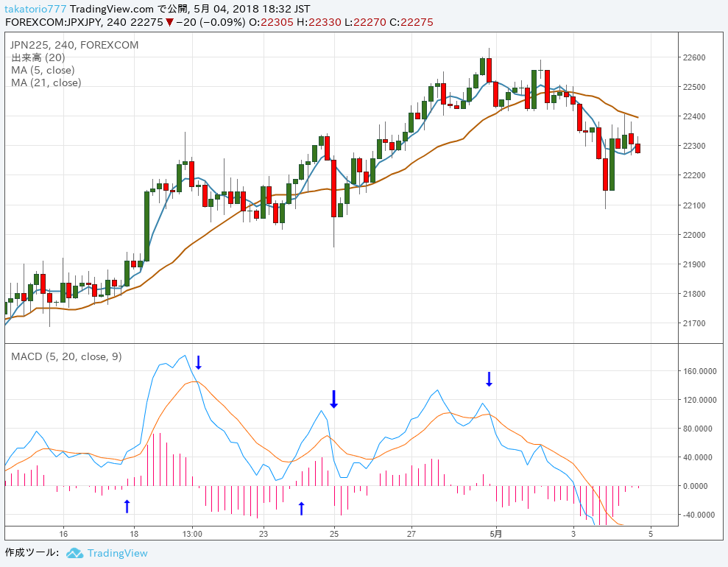Click the 13:00 time axis label
Viewport: 728px width, 567px height.
[192, 534]
